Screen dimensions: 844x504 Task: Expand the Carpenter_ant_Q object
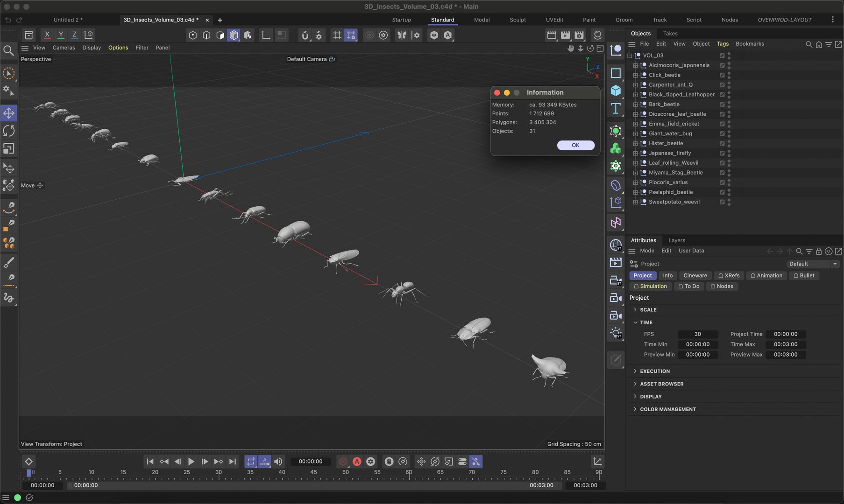pos(635,85)
